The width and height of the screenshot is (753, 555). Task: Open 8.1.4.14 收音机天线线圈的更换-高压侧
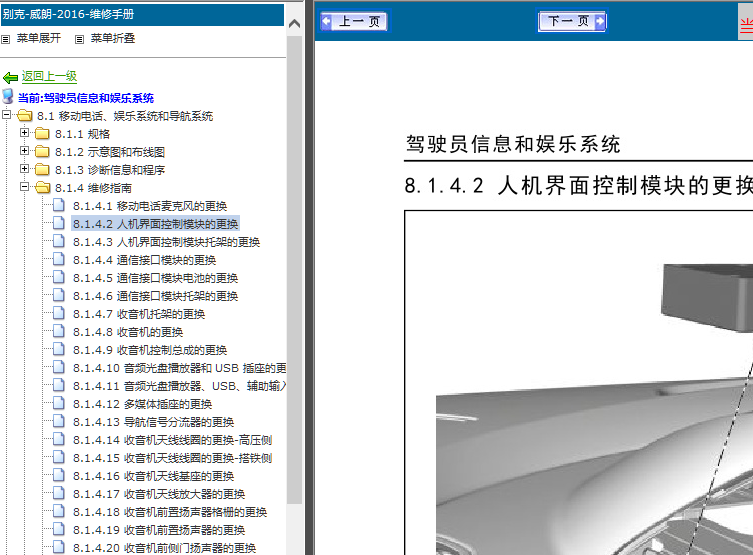click(x=172, y=440)
